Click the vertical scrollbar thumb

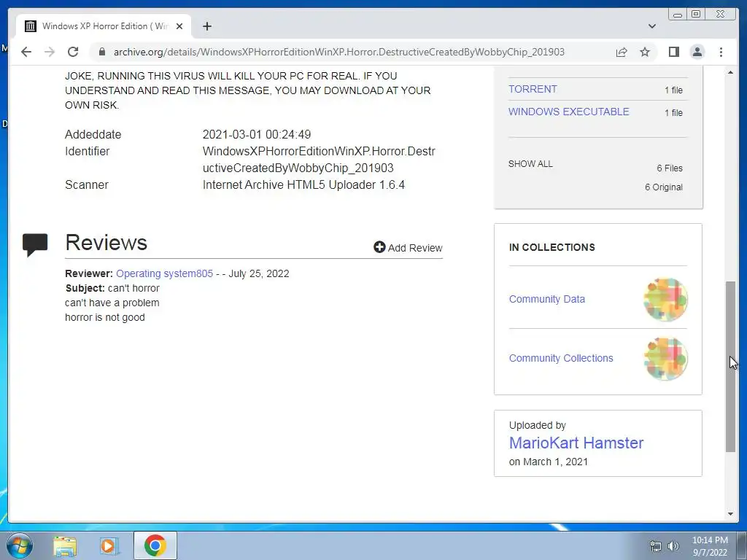[730, 367]
